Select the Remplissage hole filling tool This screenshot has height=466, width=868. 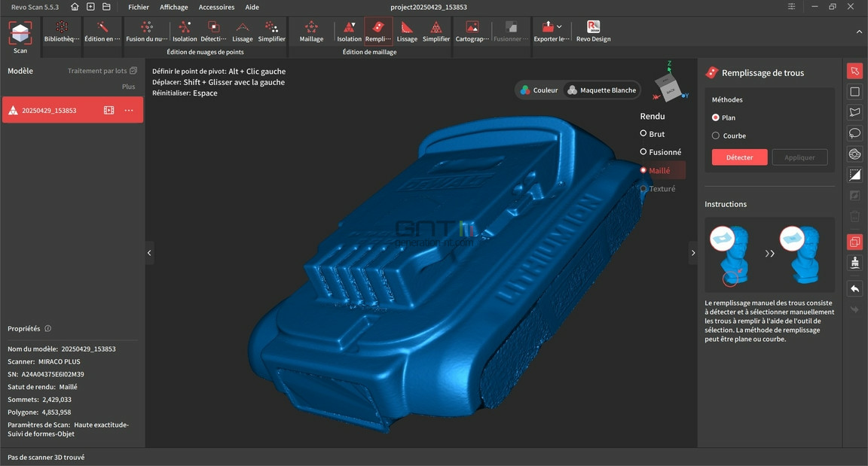pyautogui.click(x=378, y=32)
